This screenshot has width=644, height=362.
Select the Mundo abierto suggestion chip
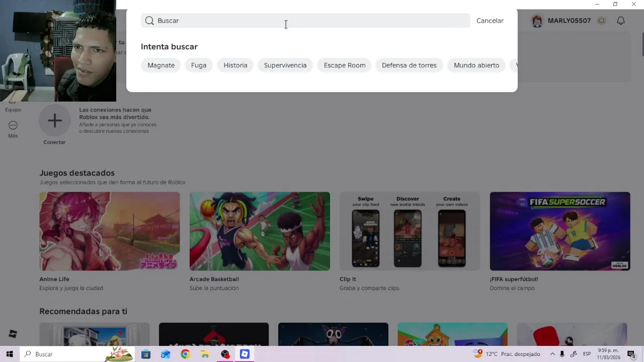[476, 65]
